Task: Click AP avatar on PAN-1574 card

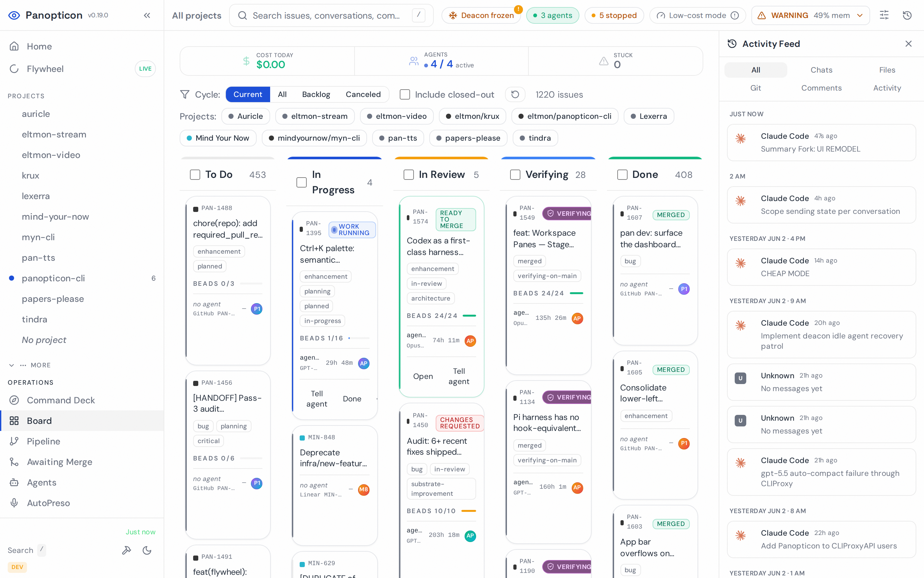Action: 470,341
